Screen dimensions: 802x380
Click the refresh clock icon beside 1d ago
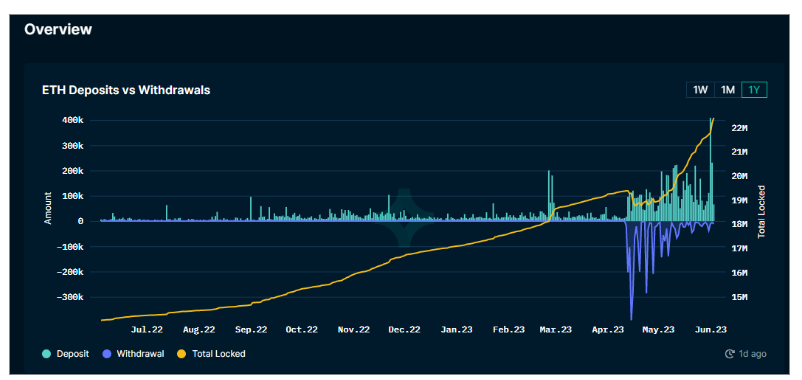pos(730,353)
